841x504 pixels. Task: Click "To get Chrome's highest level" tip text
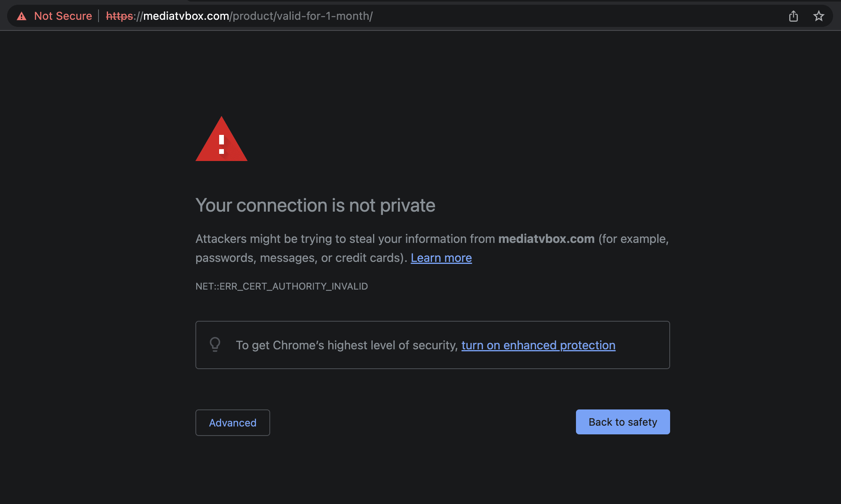(x=347, y=345)
